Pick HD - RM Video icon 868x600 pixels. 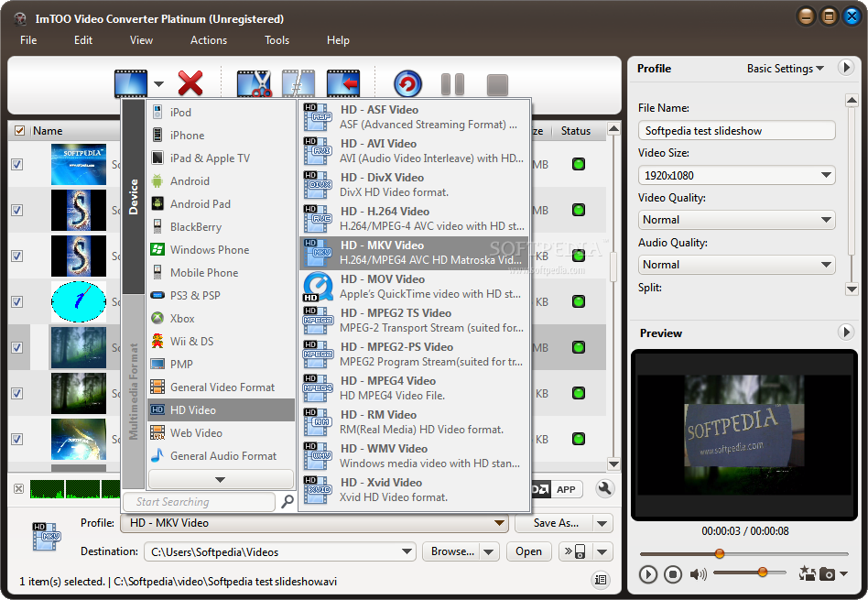(x=317, y=421)
